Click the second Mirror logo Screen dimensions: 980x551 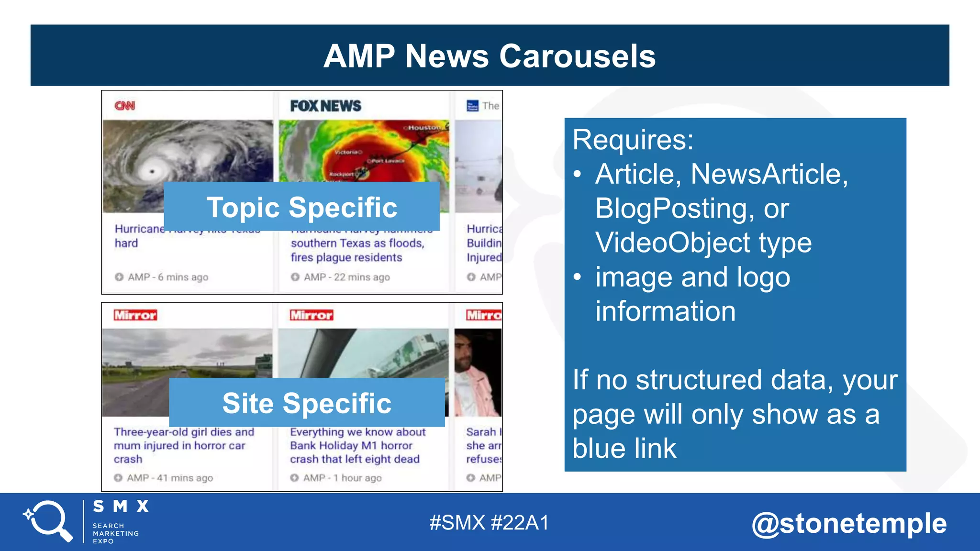click(312, 315)
